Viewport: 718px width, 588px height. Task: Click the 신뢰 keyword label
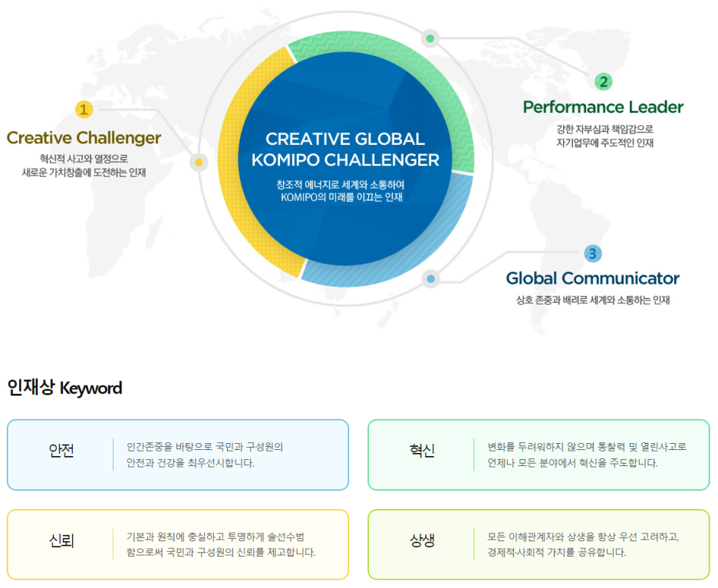click(x=61, y=541)
